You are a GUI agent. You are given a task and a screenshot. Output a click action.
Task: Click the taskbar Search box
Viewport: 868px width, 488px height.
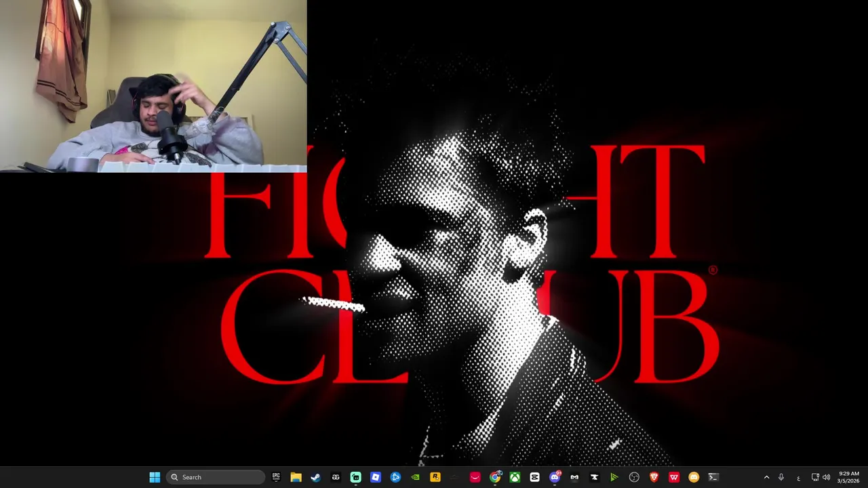(216, 477)
